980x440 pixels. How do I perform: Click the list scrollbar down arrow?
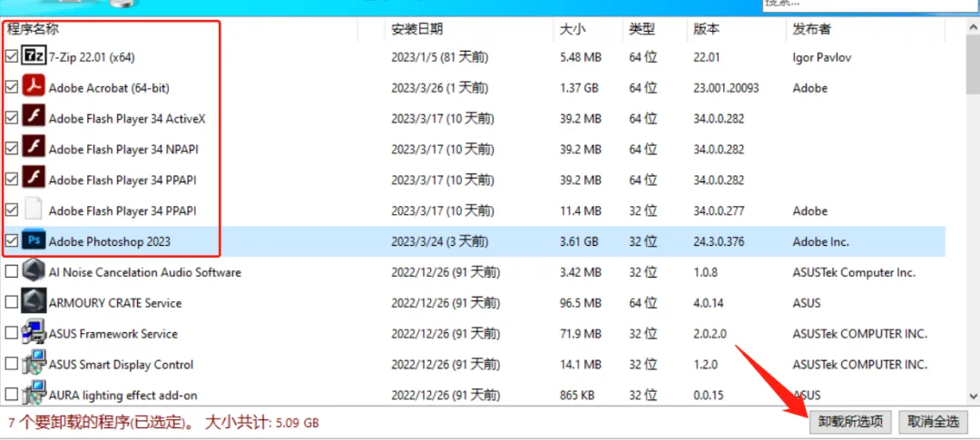pyautogui.click(x=973, y=396)
